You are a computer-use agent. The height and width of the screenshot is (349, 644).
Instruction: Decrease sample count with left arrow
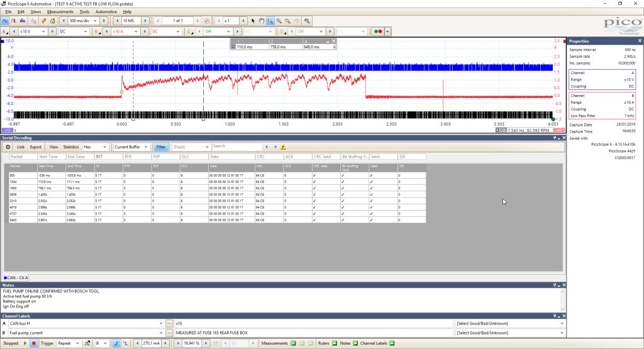click(x=117, y=21)
